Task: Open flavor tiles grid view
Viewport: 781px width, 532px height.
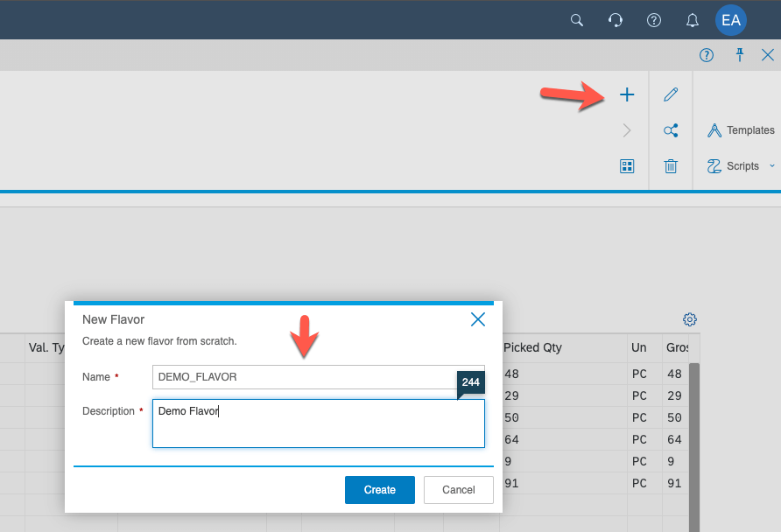Action: click(x=627, y=166)
